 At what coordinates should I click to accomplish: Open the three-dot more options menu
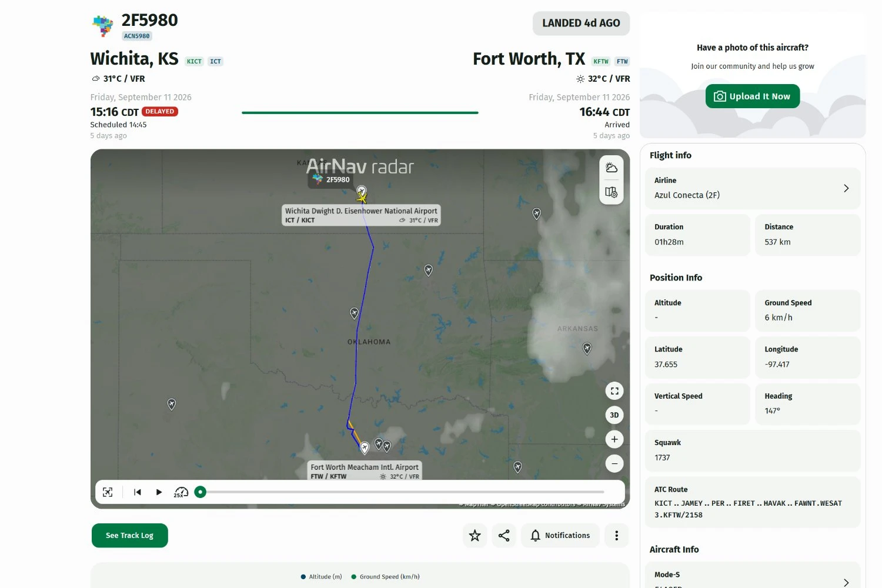pos(616,535)
